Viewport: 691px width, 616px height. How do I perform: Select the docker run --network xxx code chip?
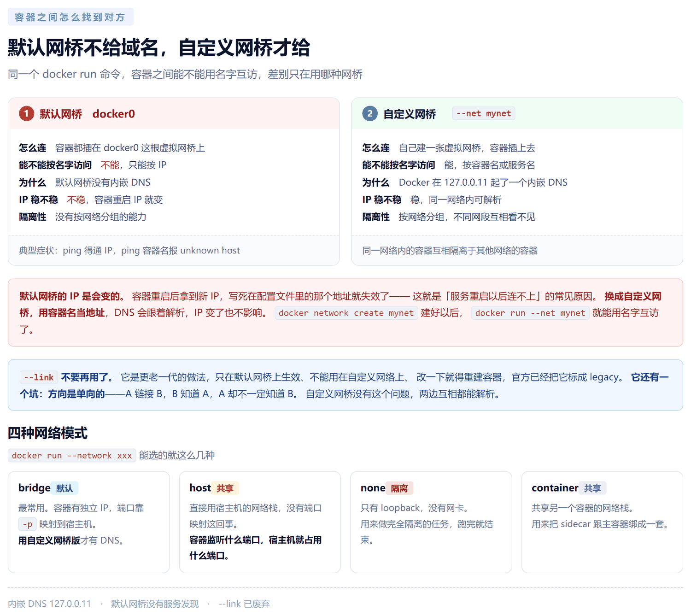point(72,455)
